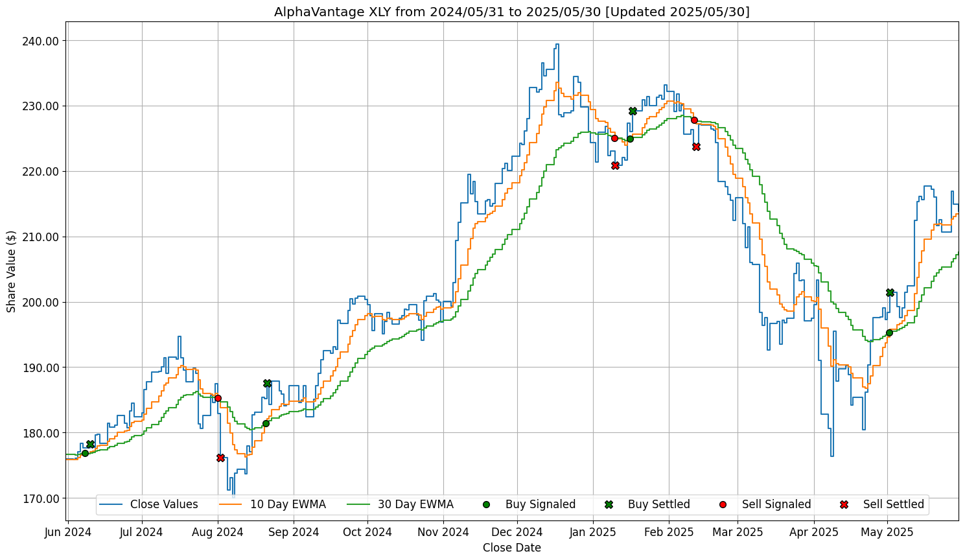Click the Jun 2024 x-axis label
Image resolution: width=965 pixels, height=560 pixels.
point(68,532)
